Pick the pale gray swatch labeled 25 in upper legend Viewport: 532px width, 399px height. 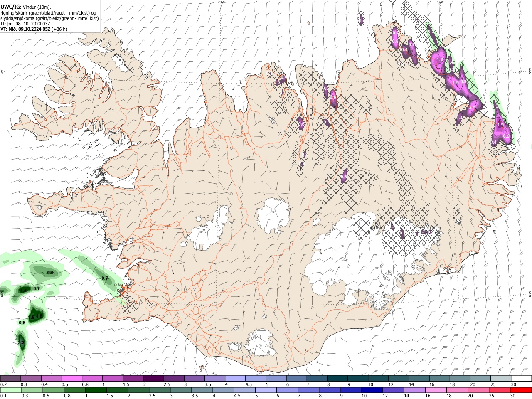pyautogui.click(x=501, y=379)
